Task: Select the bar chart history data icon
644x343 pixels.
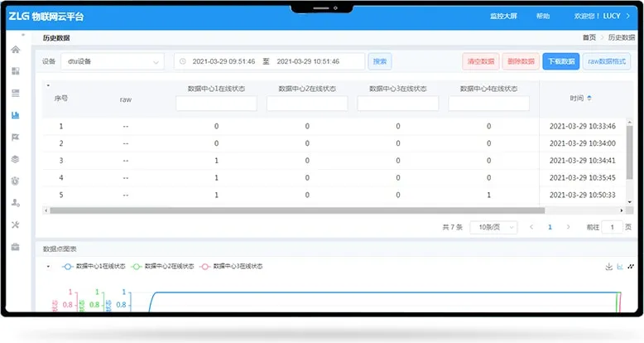Action: pos(15,115)
